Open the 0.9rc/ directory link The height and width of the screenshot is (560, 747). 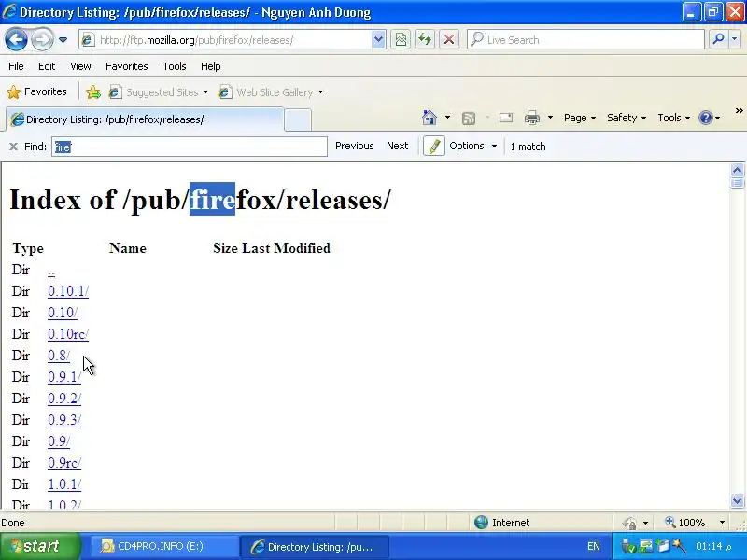point(64,462)
